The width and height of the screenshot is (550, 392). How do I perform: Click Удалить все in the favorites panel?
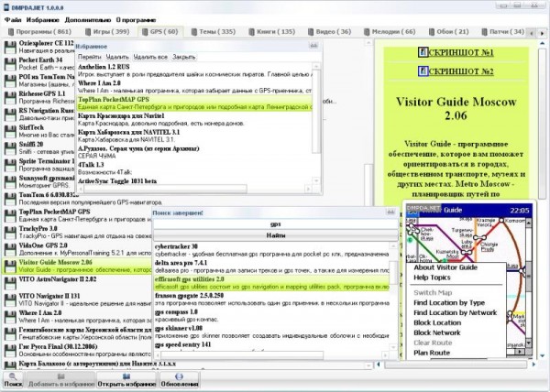(150, 57)
